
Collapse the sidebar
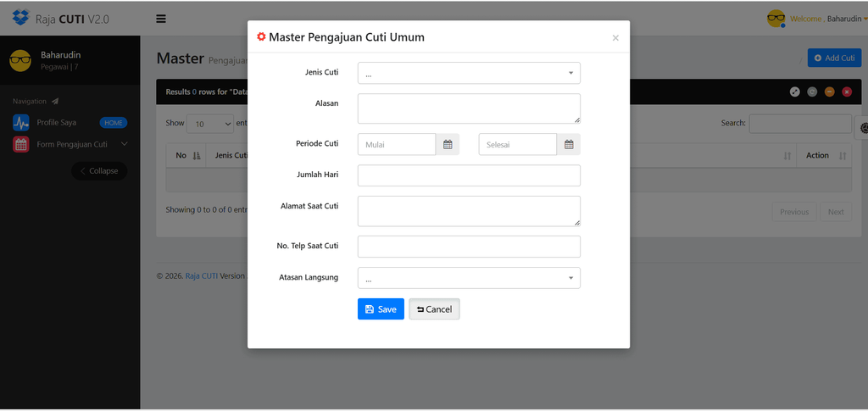pos(99,171)
